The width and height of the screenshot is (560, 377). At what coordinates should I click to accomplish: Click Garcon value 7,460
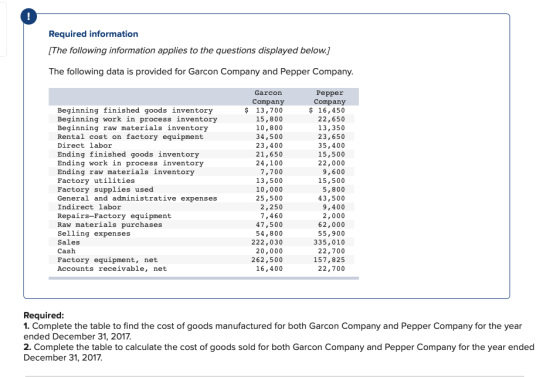[x=271, y=216]
